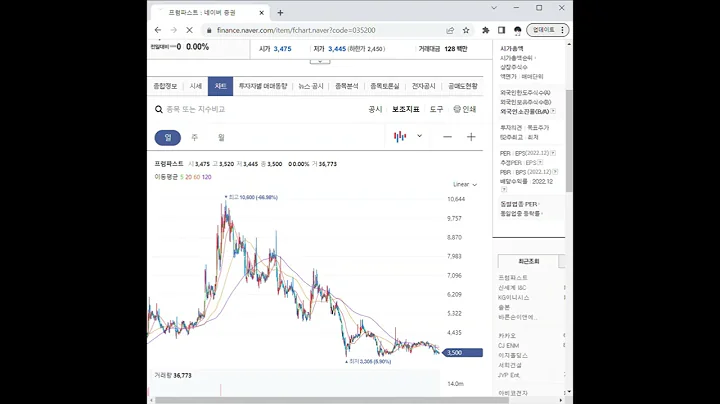Click the help icon beside 추정PER EPS
The width and height of the screenshot is (720, 404).
pos(540,163)
